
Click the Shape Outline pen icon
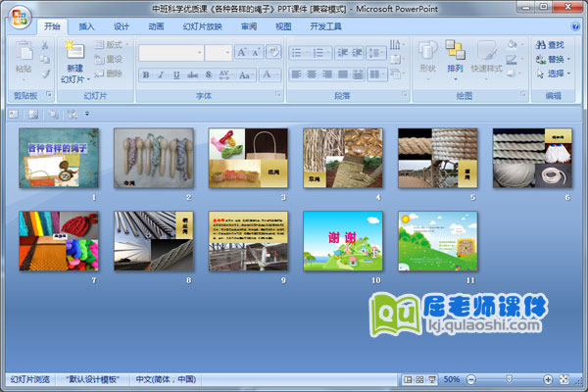(513, 59)
